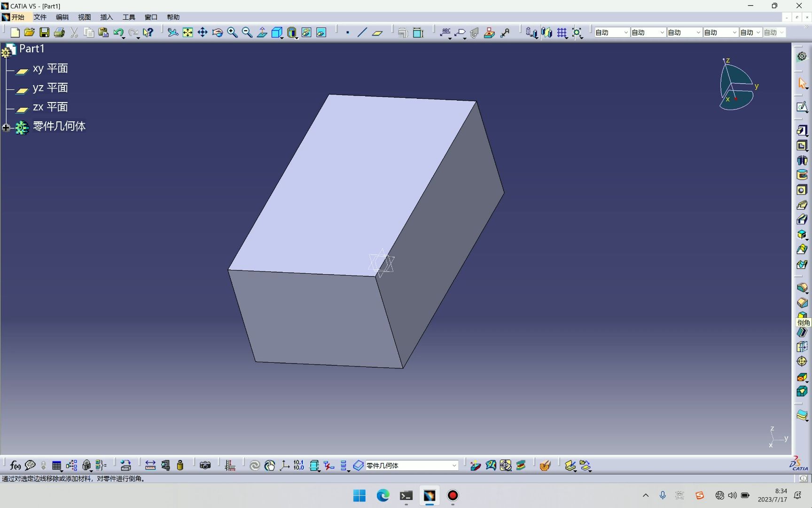Open a file with the folder icon
This screenshot has width=812, height=508.
pyautogui.click(x=30, y=32)
